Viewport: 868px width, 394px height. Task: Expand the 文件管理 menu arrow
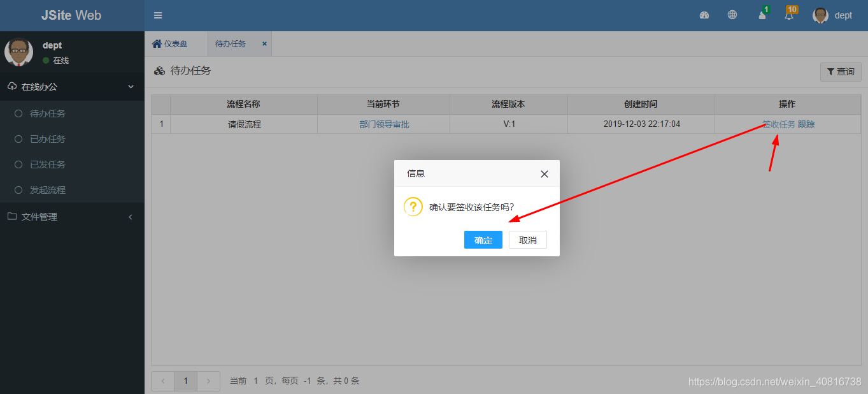(x=131, y=217)
